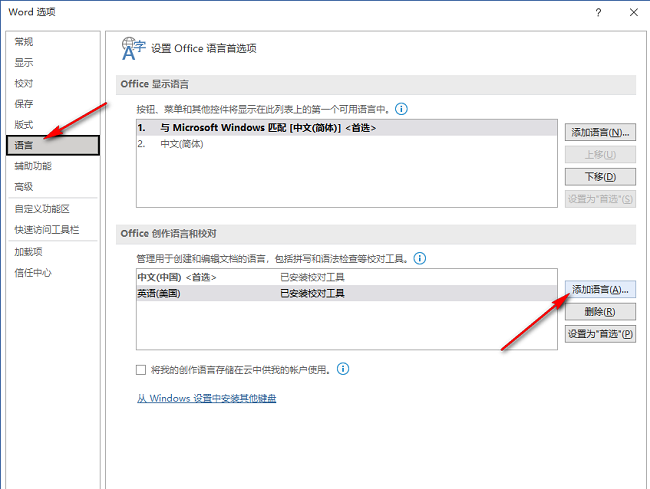
Task: Click the 删除(R) button
Action: point(600,312)
